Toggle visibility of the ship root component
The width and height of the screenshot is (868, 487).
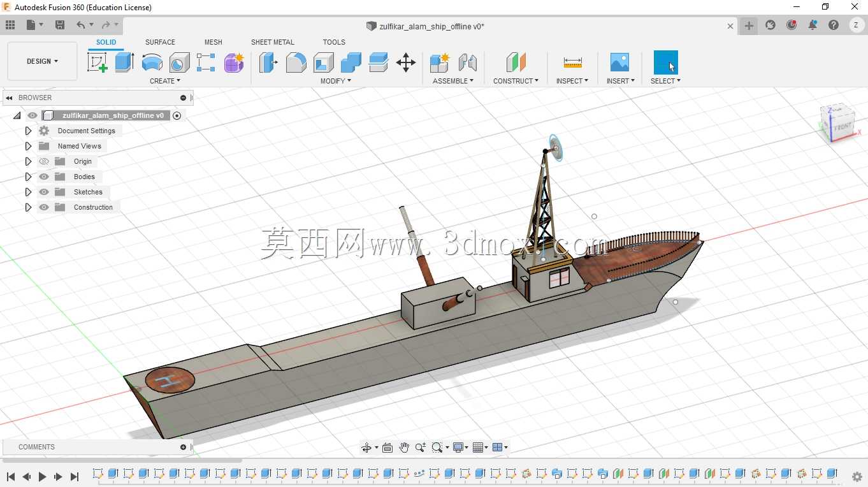33,115
